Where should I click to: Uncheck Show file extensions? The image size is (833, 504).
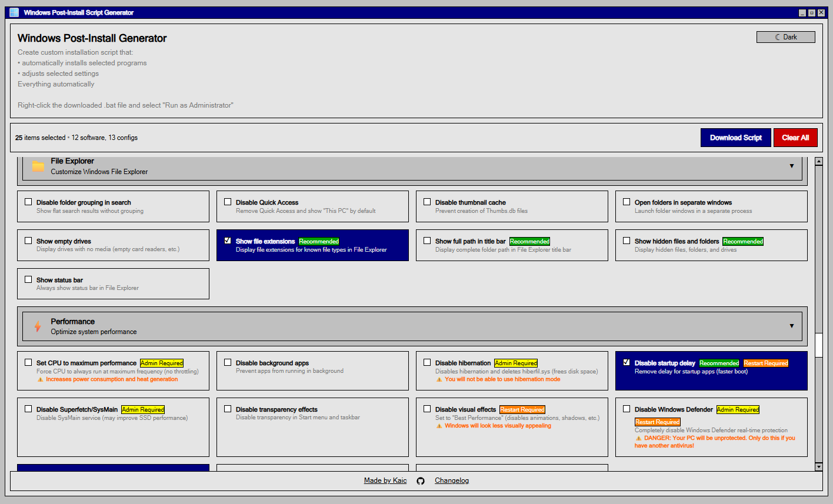click(228, 241)
